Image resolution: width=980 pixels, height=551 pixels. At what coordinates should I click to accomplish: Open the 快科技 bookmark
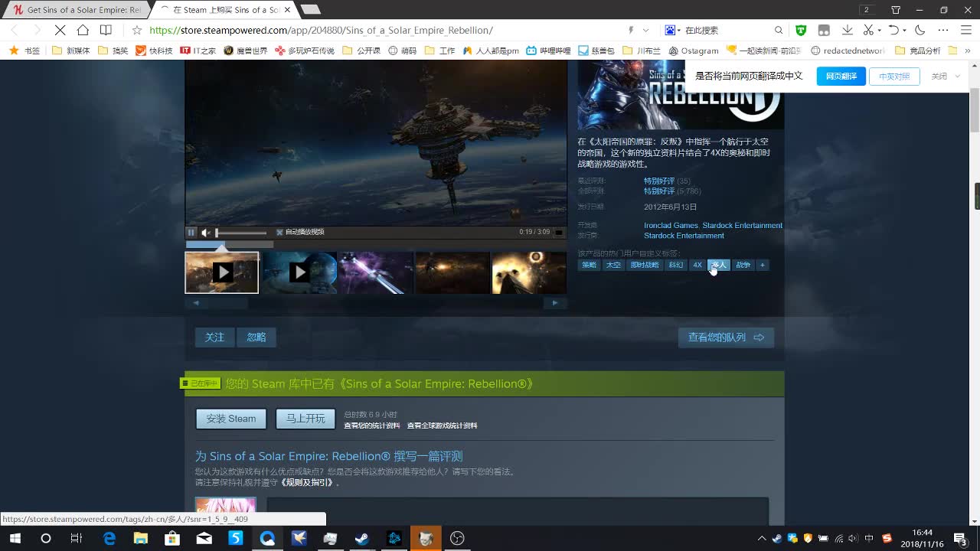154,51
